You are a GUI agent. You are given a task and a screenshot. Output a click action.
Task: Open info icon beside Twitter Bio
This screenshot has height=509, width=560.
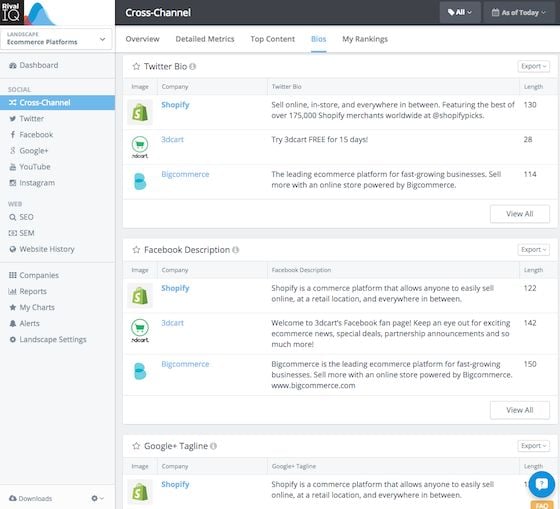[192, 66]
